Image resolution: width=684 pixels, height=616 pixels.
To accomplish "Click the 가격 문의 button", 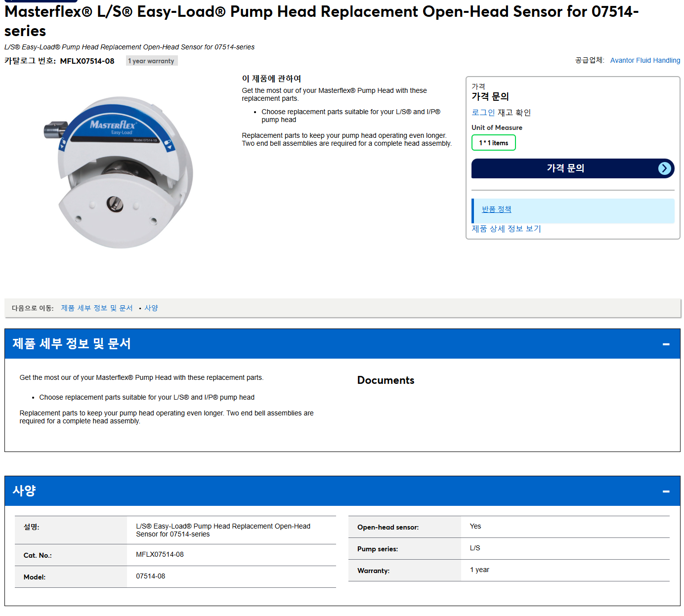I will [x=572, y=168].
